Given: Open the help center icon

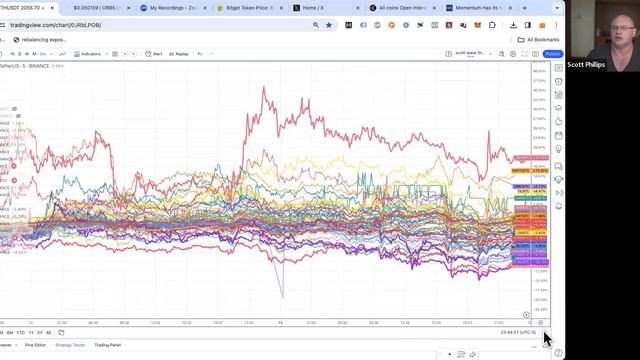Looking at the screenshot, I should (x=558, y=353).
